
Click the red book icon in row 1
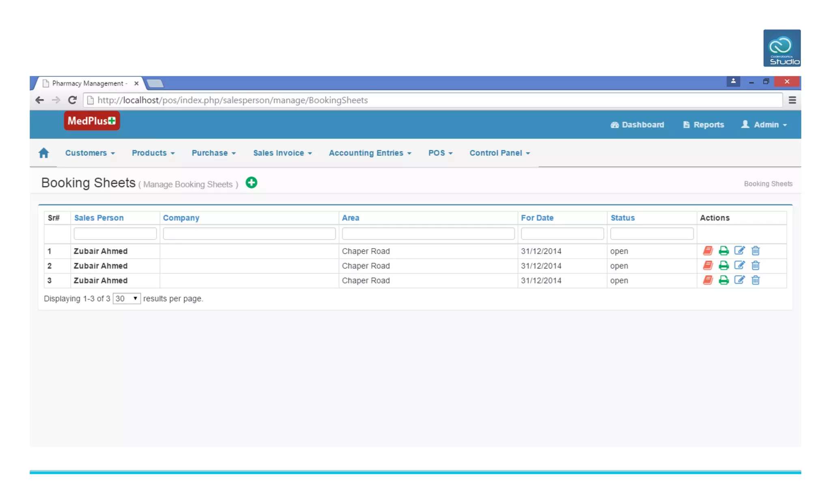coord(708,251)
